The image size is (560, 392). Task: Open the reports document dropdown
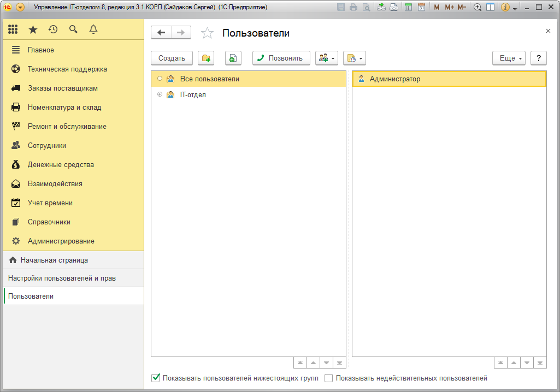pyautogui.click(x=355, y=58)
